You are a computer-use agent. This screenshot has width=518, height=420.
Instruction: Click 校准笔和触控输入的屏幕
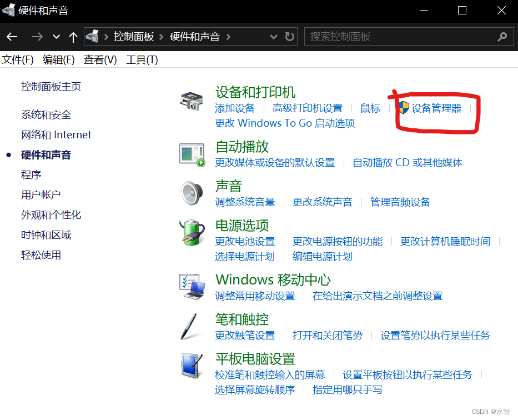[270, 374]
